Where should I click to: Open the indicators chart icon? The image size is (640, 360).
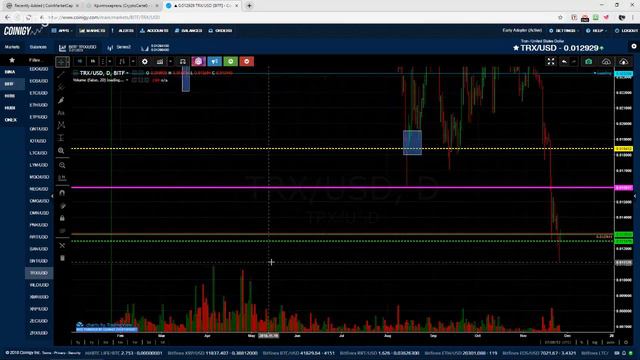pyautogui.click(x=160, y=62)
